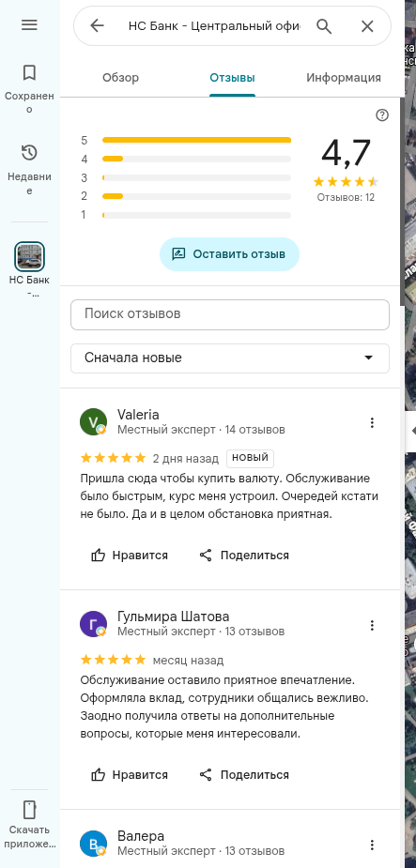Image resolution: width=416 pixels, height=868 pixels.
Task: Click the НОВЫЙ badge on Valeria's review
Action: pyautogui.click(x=250, y=458)
